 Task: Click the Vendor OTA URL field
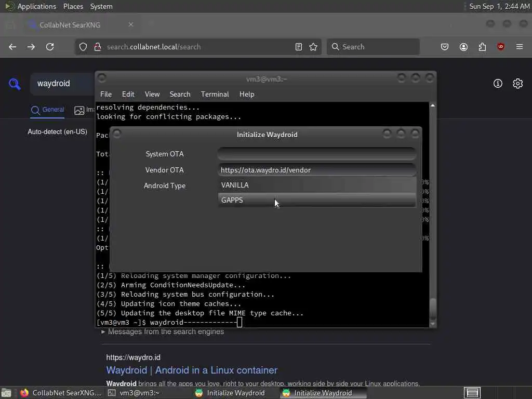coord(317,170)
